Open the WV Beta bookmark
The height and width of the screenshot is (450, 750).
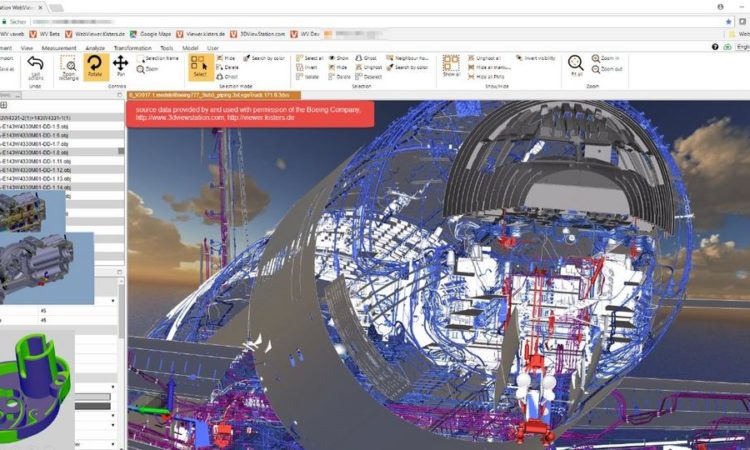pos(44,34)
